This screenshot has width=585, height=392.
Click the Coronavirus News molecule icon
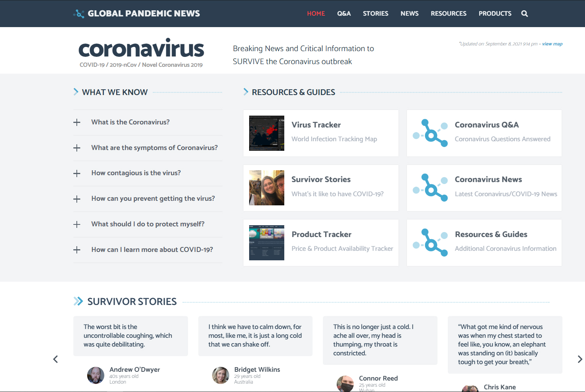430,188
